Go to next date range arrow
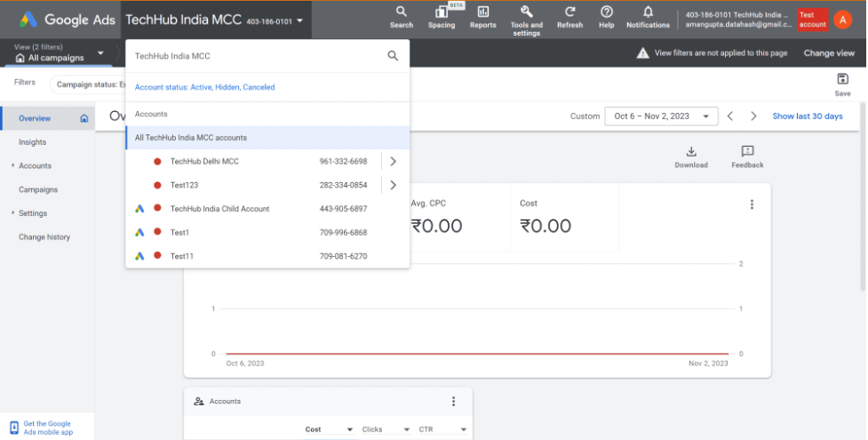 pos(753,116)
